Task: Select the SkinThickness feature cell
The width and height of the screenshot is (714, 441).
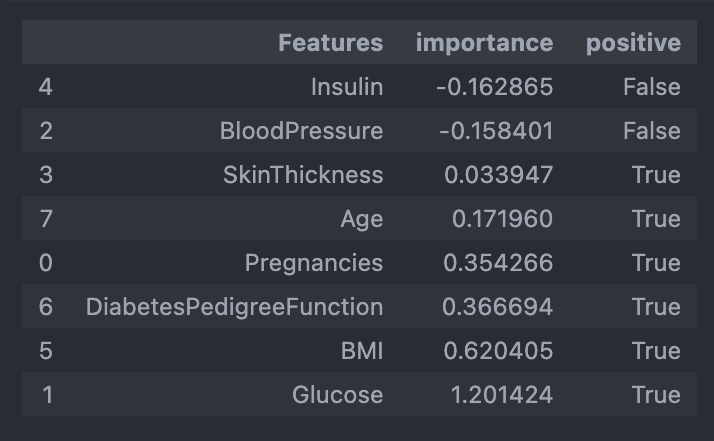Action: tap(303, 175)
